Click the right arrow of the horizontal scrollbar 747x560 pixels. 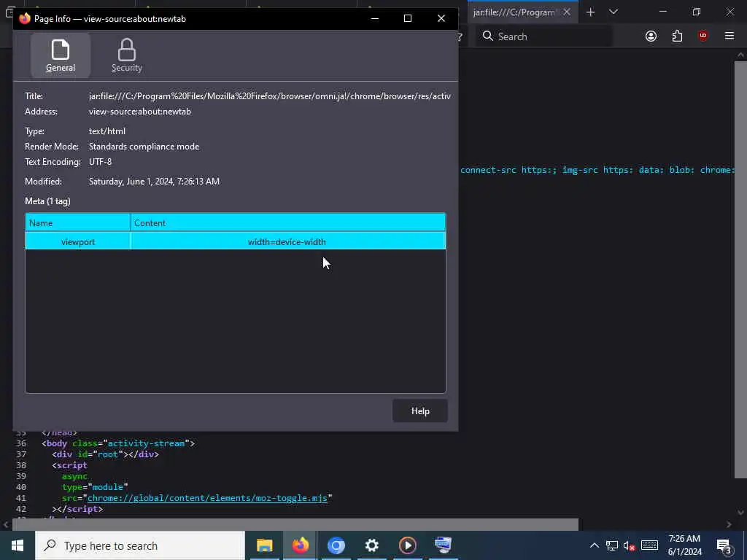[729, 524]
